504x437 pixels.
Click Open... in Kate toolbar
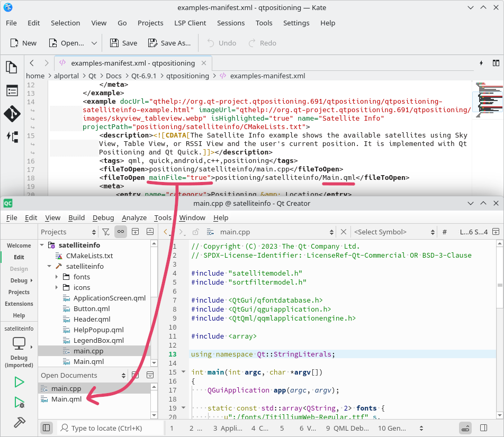(66, 43)
